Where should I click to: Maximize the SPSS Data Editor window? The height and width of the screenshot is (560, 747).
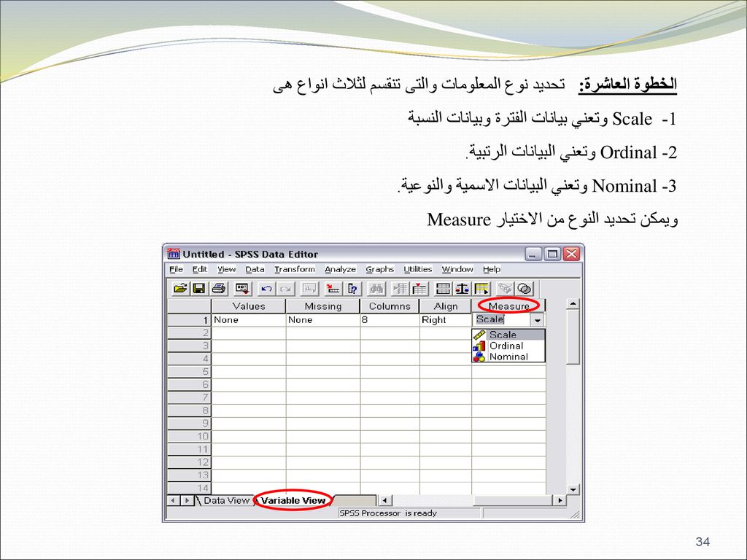tap(552, 254)
